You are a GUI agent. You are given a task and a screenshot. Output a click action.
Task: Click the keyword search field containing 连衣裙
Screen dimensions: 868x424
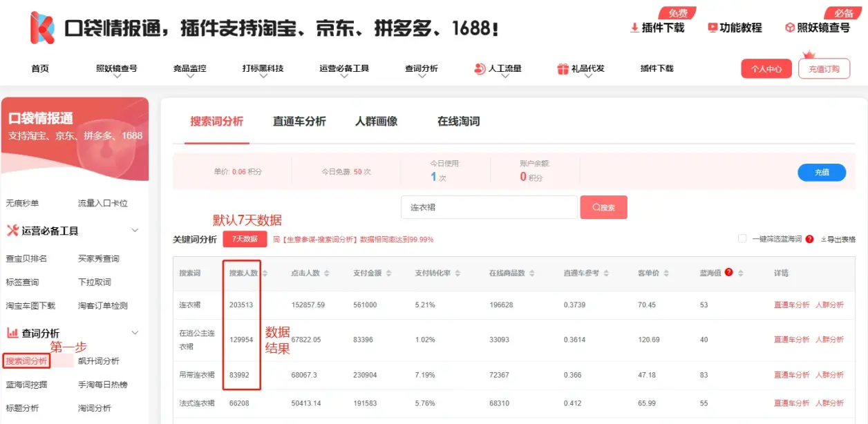click(x=489, y=207)
